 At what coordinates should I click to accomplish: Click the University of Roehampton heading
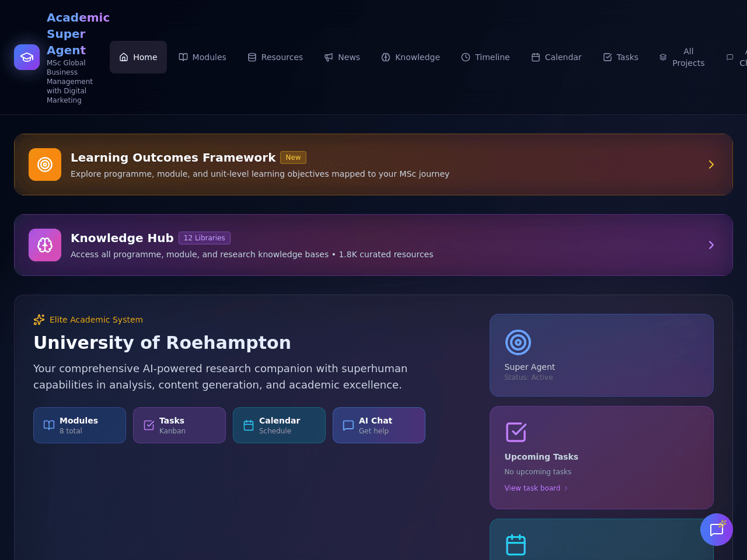tap(162, 342)
